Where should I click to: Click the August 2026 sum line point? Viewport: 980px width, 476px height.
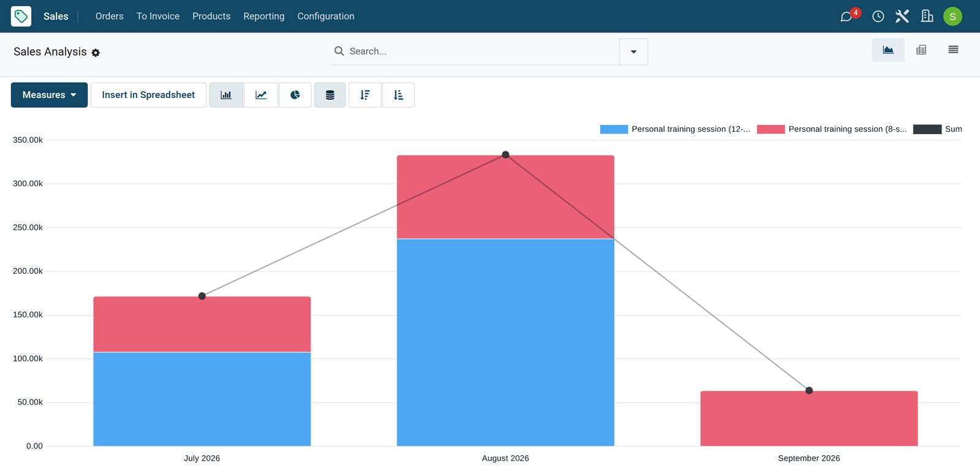pyautogui.click(x=505, y=155)
